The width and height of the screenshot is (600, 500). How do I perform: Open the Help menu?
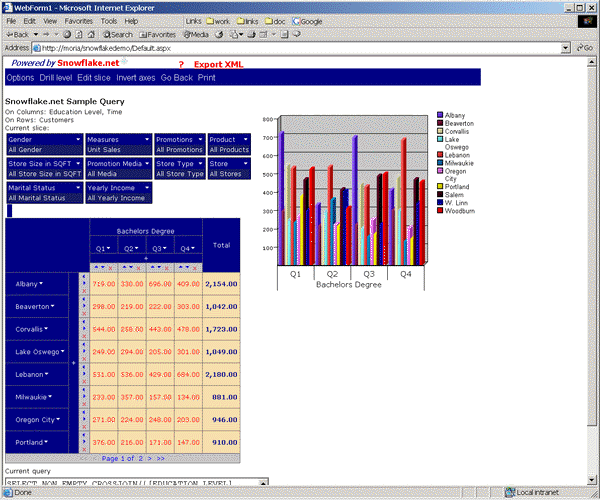[131, 21]
